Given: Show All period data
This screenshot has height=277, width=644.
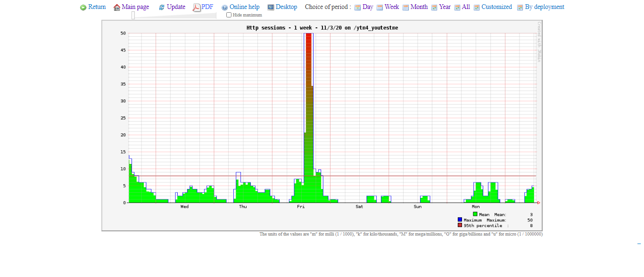Looking at the screenshot, I should coord(466,7).
